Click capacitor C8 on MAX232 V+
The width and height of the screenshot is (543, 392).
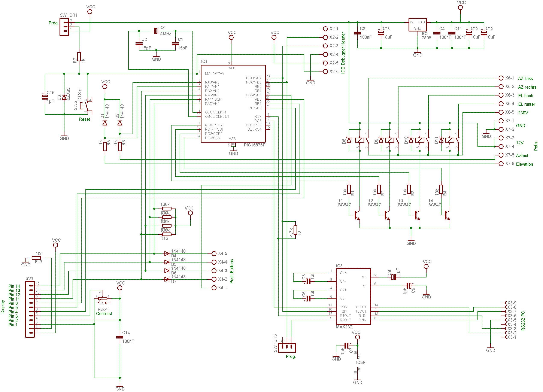pyautogui.click(x=394, y=277)
